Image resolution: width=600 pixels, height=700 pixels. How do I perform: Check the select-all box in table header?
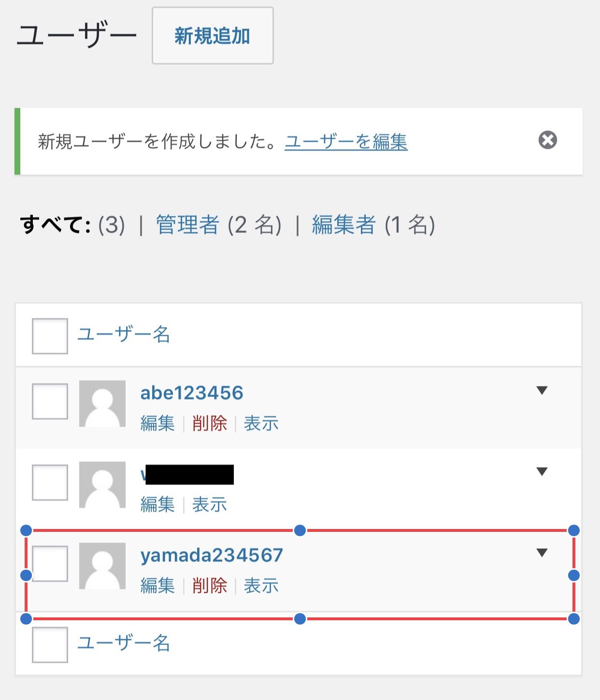coord(50,336)
